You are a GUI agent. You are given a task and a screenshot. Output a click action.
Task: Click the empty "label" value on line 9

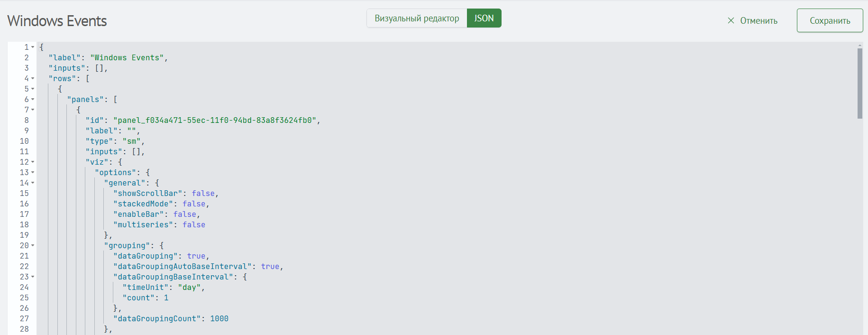(132, 130)
